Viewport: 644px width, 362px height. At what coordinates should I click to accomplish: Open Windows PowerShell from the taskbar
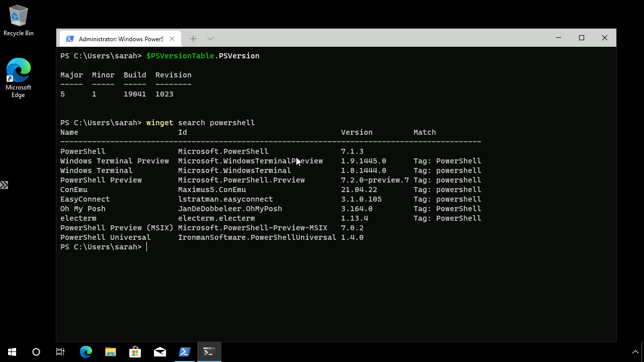pos(185,351)
